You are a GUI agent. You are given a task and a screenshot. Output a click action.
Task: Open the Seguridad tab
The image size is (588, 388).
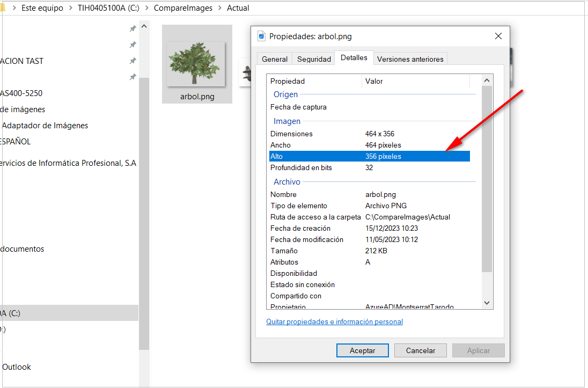point(314,59)
